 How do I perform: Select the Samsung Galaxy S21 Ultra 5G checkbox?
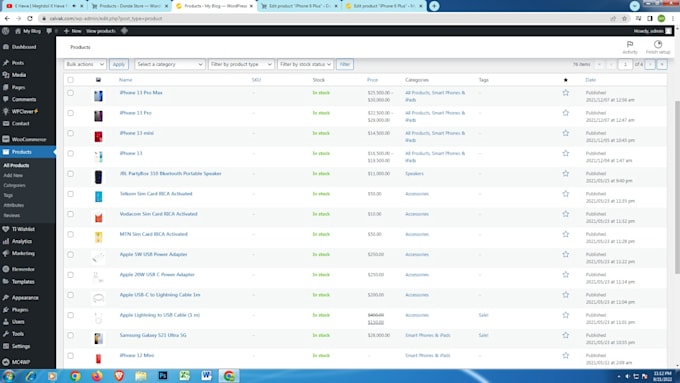[70, 335]
